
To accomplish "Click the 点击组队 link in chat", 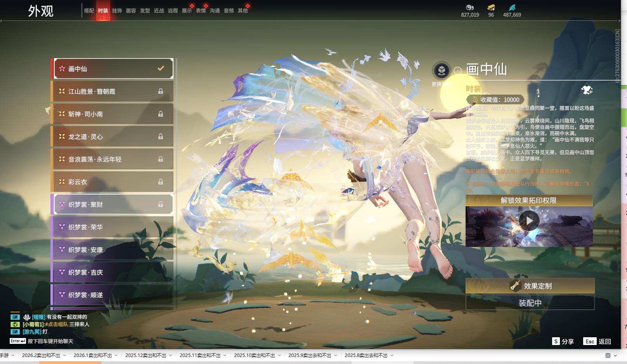I will (x=57, y=324).
